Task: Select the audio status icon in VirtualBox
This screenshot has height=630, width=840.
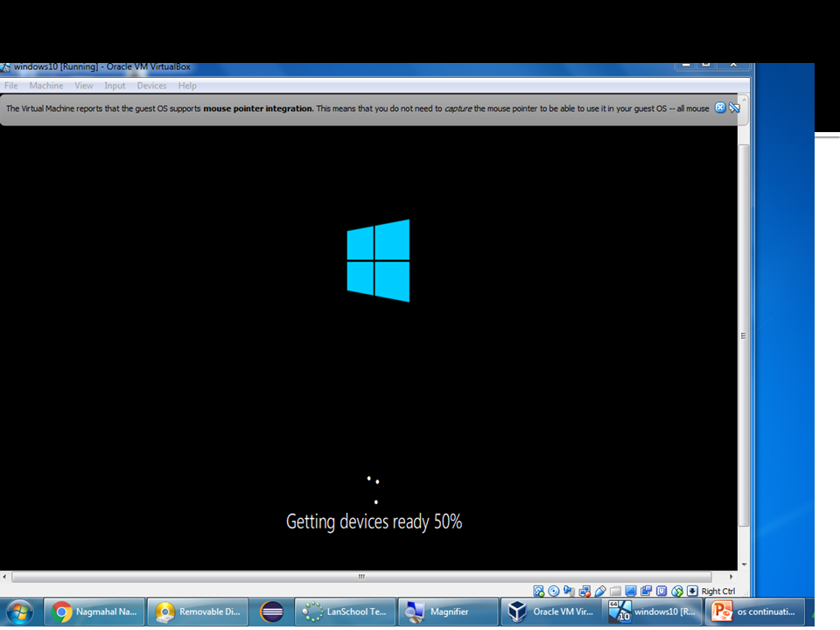Action: [568, 591]
